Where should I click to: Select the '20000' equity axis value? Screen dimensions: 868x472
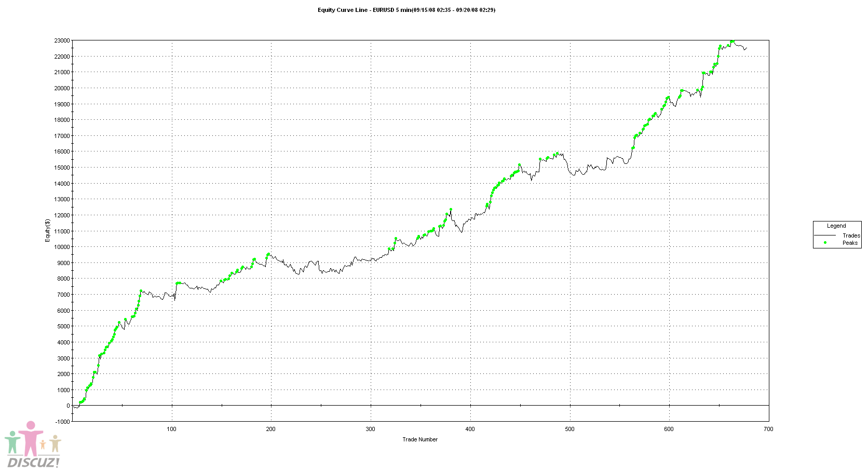pos(62,88)
